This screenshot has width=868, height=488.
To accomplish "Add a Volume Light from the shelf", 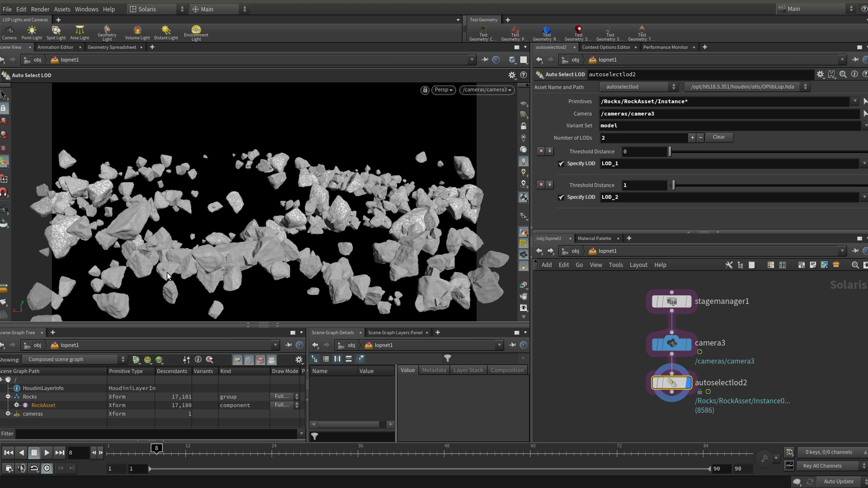I will (137, 33).
